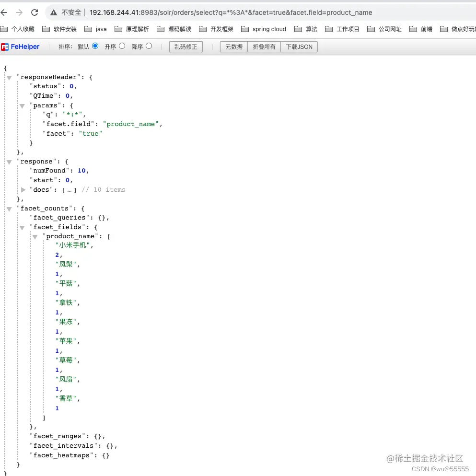Screen dimensions: 476x476
Task: Click the "香草" value
Action: 66,398
